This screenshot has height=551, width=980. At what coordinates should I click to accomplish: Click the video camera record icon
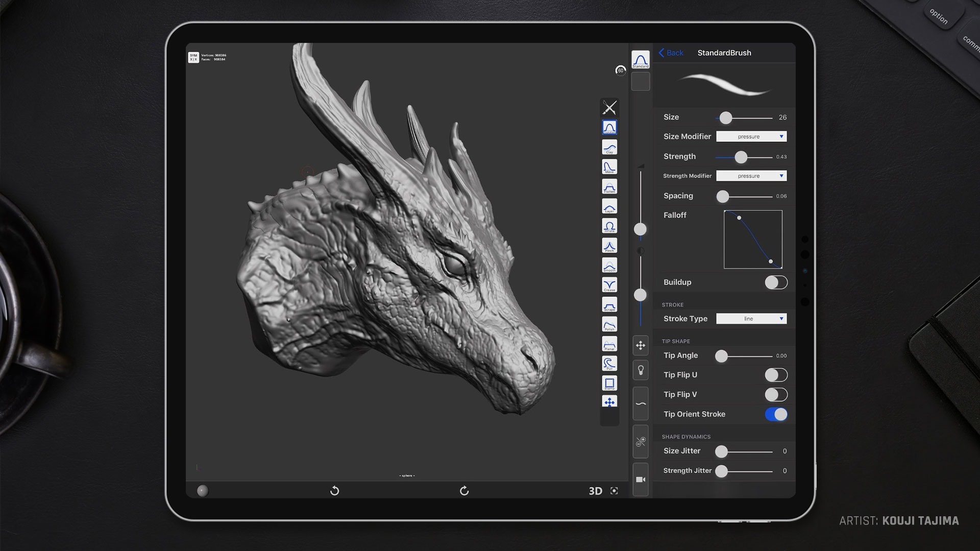pyautogui.click(x=641, y=480)
